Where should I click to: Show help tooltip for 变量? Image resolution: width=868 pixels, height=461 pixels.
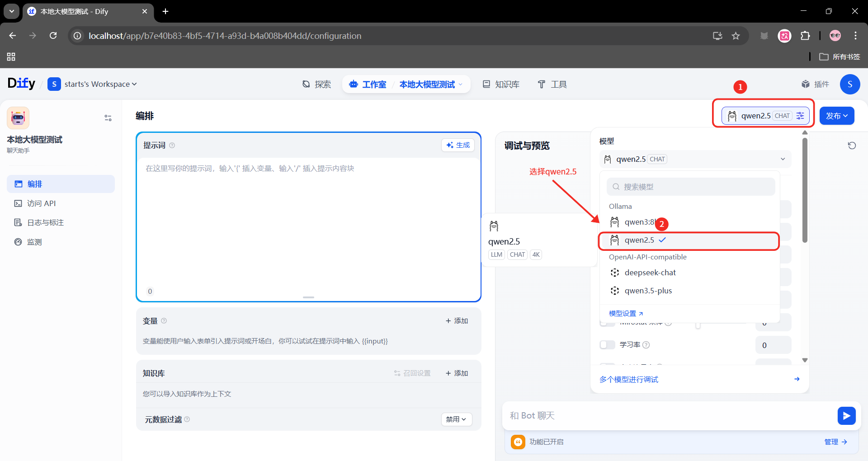click(164, 321)
